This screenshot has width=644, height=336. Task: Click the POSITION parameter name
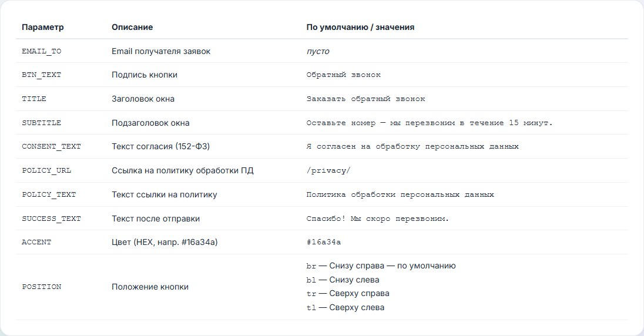coord(42,287)
